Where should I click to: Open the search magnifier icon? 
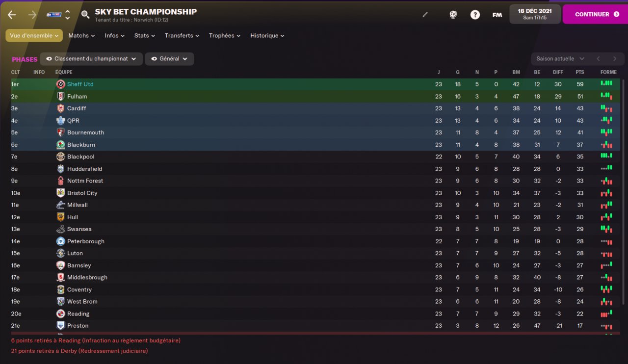point(85,15)
